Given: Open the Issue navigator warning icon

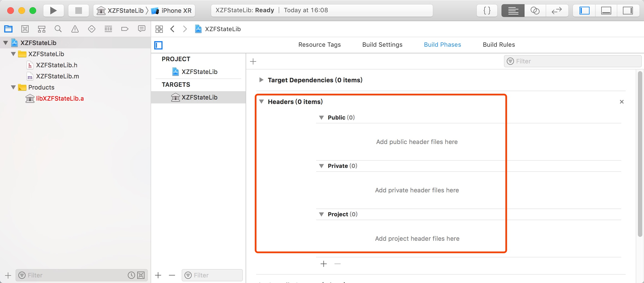Looking at the screenshot, I should tap(75, 29).
